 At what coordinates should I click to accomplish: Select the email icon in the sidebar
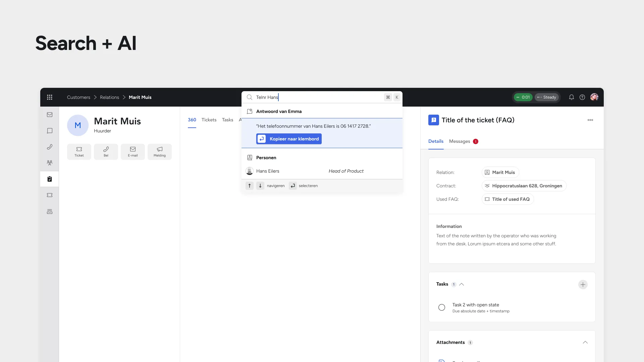[50, 115]
